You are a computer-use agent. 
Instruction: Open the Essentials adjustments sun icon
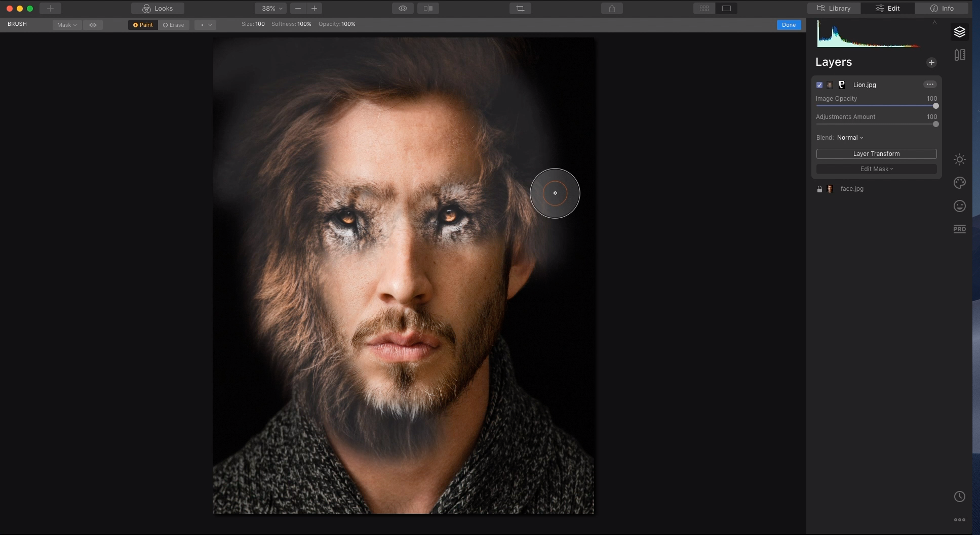(x=960, y=159)
